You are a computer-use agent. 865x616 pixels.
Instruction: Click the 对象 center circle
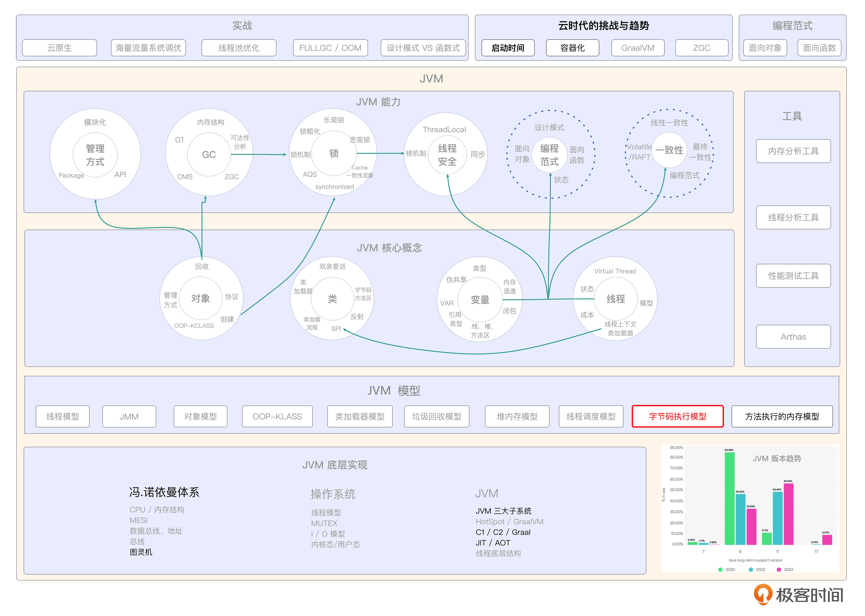coord(200,298)
